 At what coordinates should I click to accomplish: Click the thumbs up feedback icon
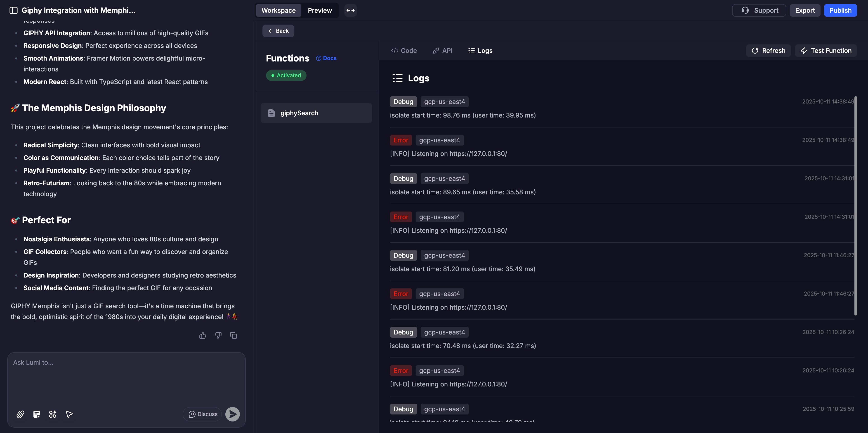tap(203, 335)
